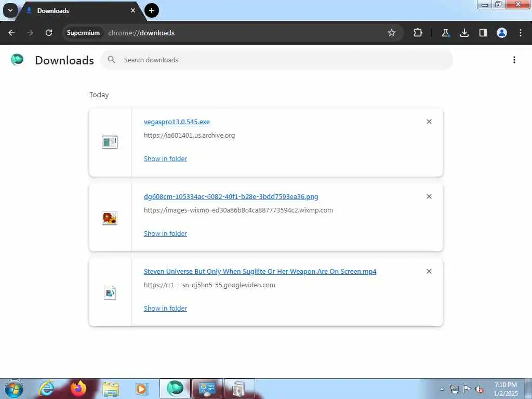Image resolution: width=532 pixels, height=399 pixels.
Task: Remove vegaspro13.0.545.exe from list
Action: 429,122
